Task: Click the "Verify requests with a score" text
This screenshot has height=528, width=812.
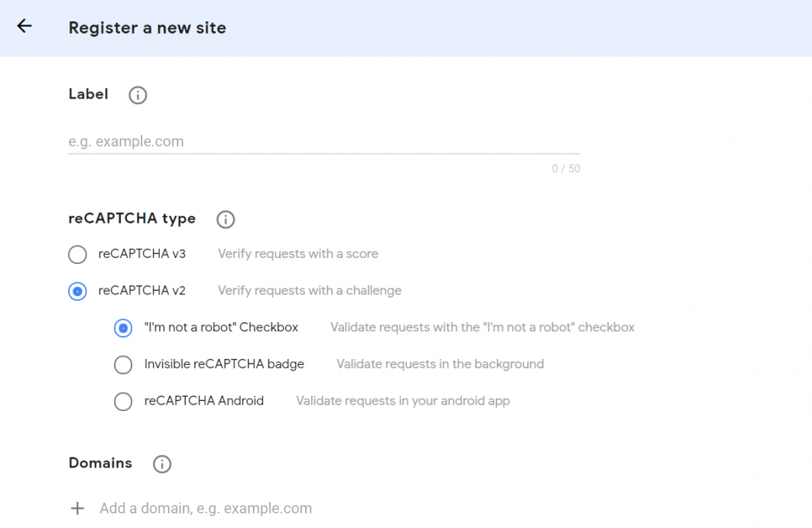Action: tap(297, 253)
